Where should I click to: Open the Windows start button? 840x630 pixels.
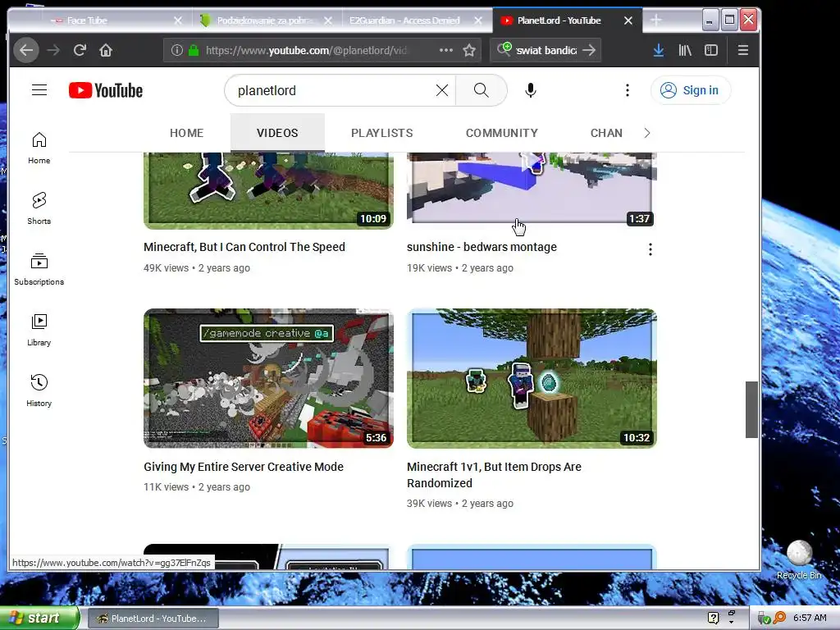pos(39,619)
